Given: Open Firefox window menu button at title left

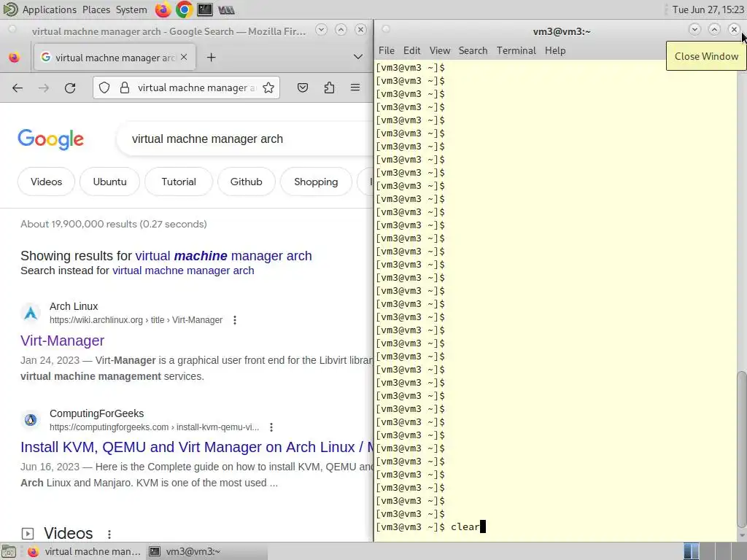Looking at the screenshot, I should [x=12, y=29].
